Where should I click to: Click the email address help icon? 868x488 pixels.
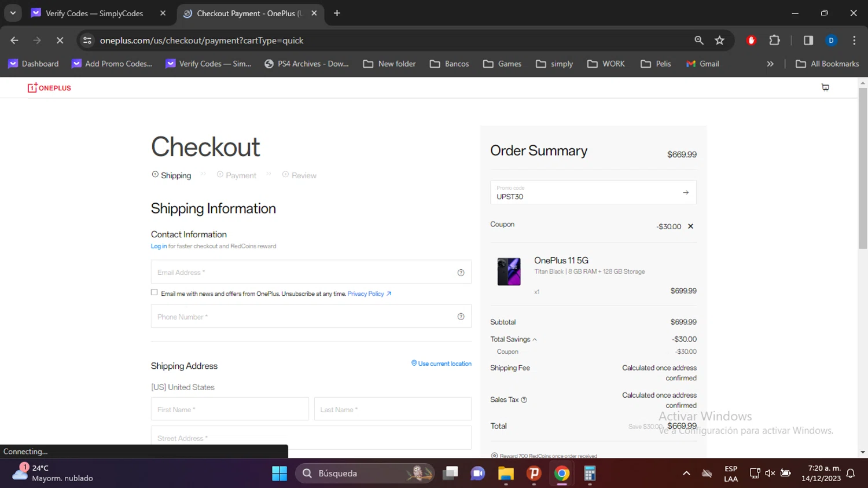(x=461, y=273)
